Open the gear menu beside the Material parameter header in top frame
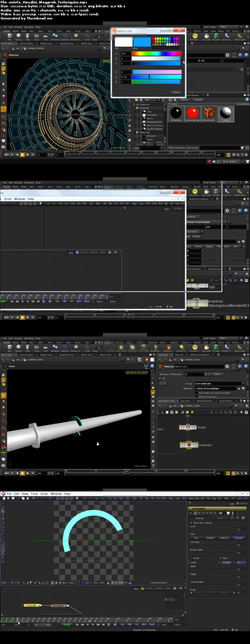Viewport: 250px width, 644px height. 228,55
